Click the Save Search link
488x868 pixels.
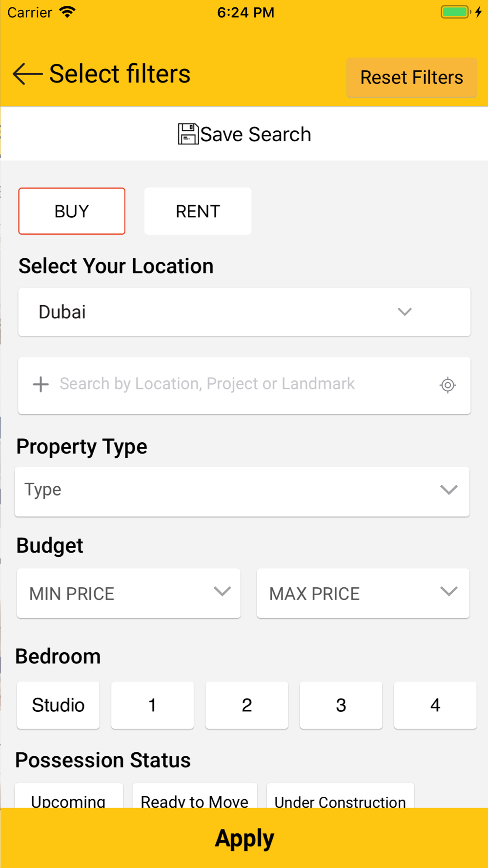coord(255,134)
